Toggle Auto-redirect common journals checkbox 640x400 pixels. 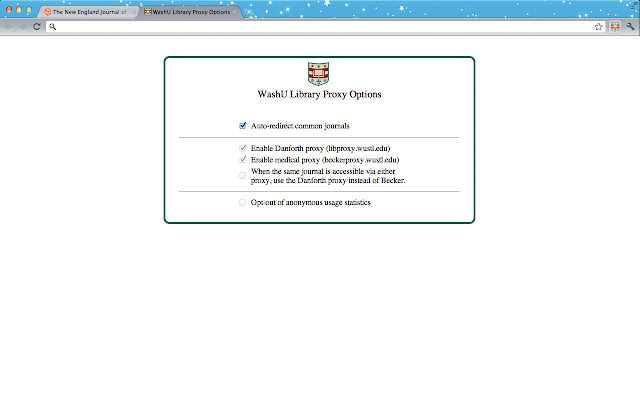point(242,125)
